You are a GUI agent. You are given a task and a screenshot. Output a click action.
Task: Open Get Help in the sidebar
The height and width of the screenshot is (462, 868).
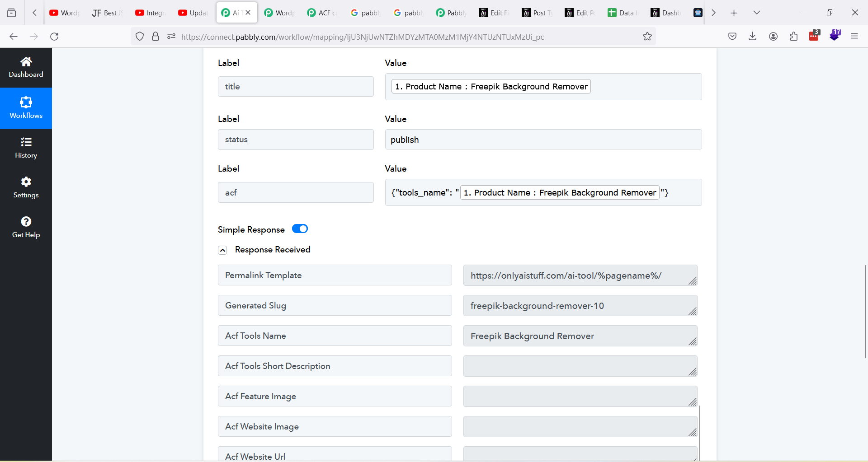point(26,228)
